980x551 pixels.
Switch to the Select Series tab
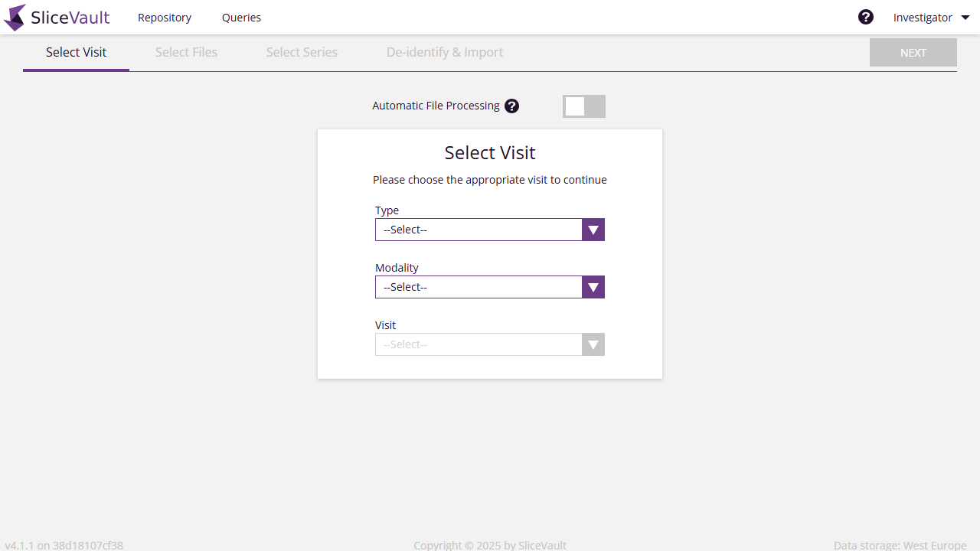click(x=302, y=51)
